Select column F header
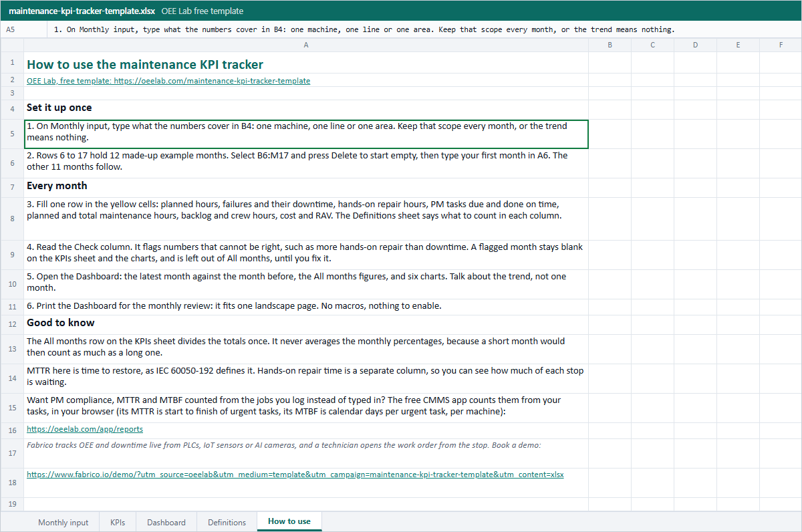Screen dimensions: 802x532 coord(781,45)
